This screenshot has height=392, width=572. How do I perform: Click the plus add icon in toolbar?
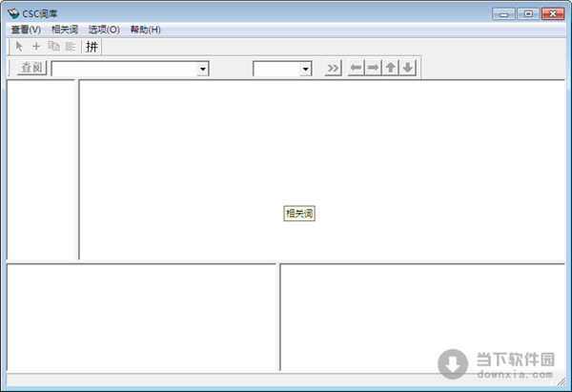coord(36,47)
